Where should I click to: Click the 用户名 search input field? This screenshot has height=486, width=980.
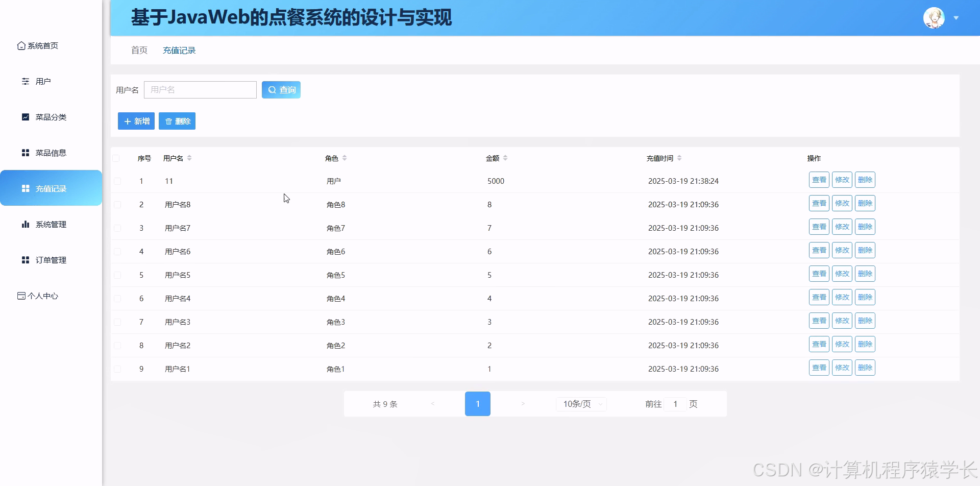[x=200, y=89]
